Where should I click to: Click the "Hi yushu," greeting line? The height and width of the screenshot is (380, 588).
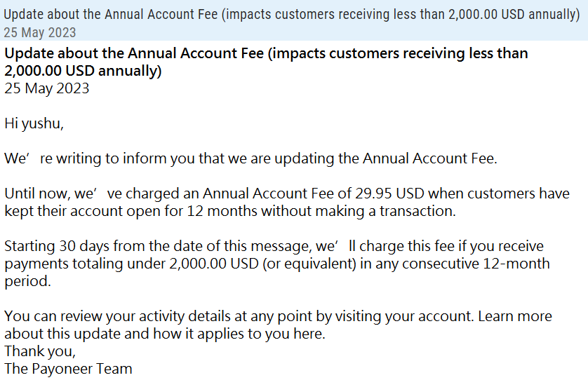pyautogui.click(x=34, y=123)
